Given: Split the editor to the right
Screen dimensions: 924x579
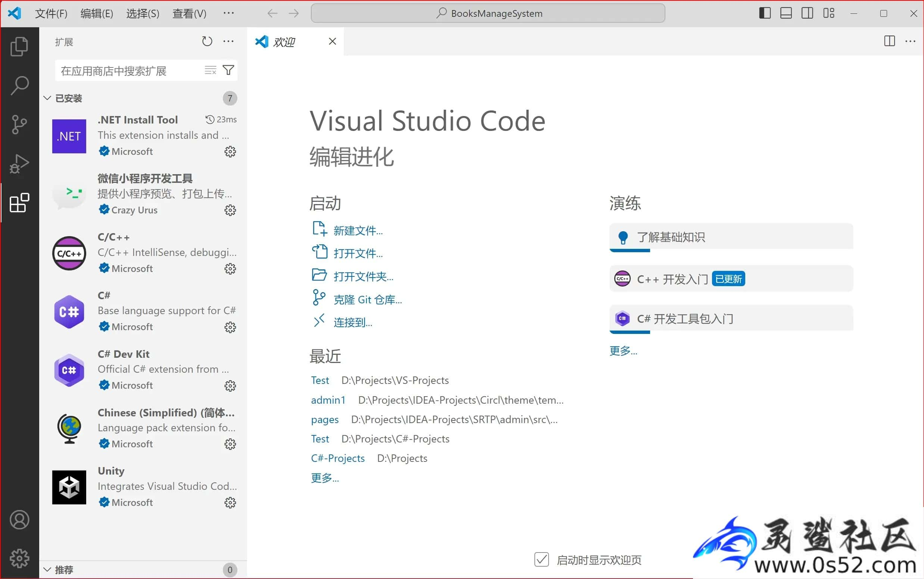Looking at the screenshot, I should point(890,41).
